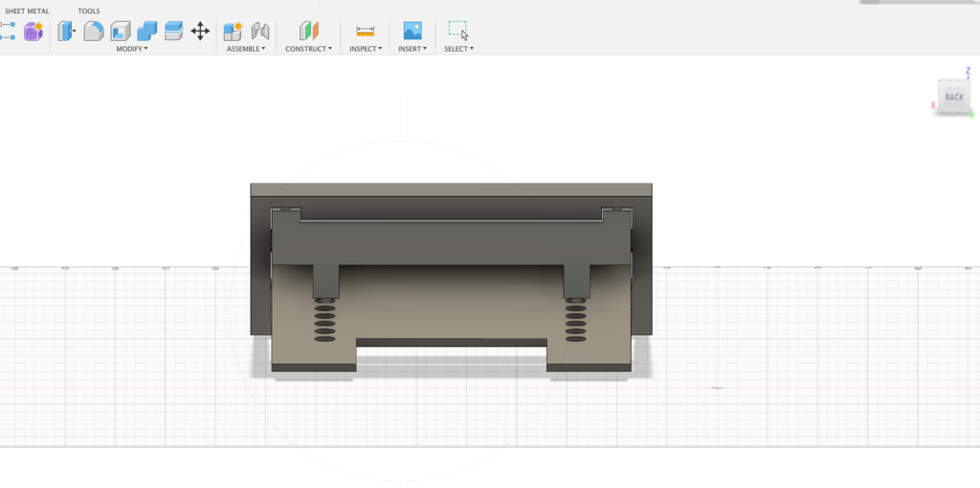Click the Insert image icon
This screenshot has height=488, width=980.
[x=412, y=31]
